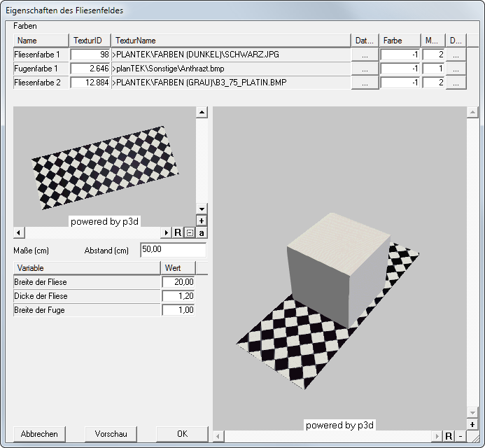Click the minus icon button under small preview
This screenshot has height=448, width=485.
click(190, 232)
